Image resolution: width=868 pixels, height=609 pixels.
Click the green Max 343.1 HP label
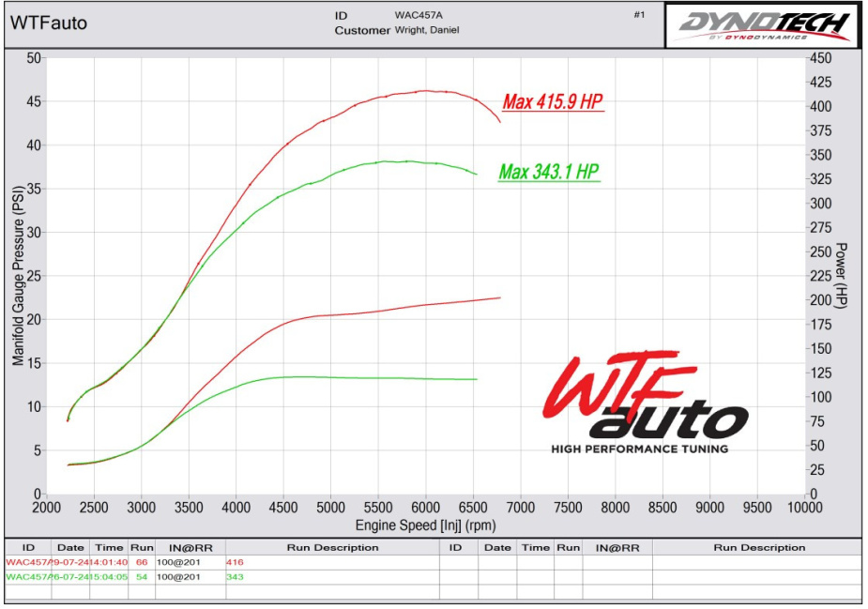[x=549, y=173]
